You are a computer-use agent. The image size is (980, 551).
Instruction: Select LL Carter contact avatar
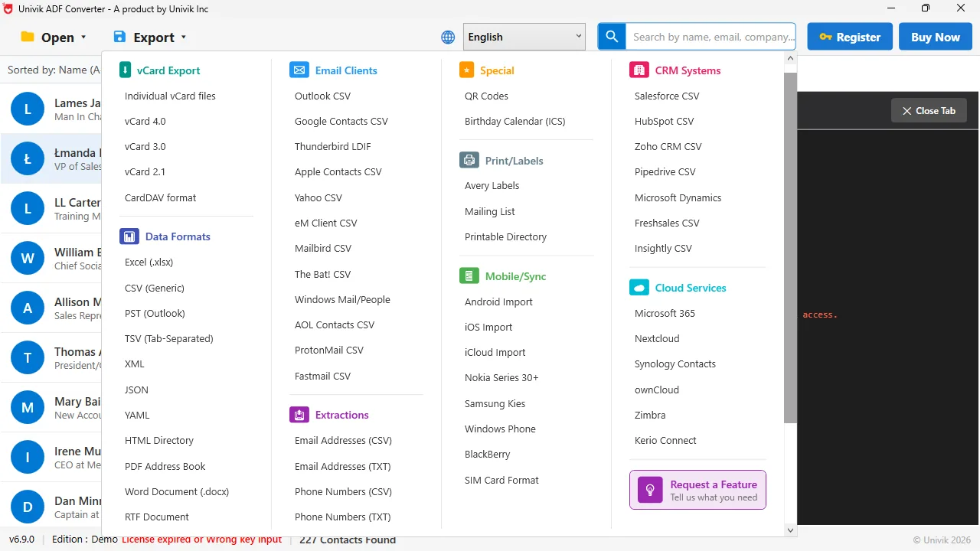pos(28,209)
